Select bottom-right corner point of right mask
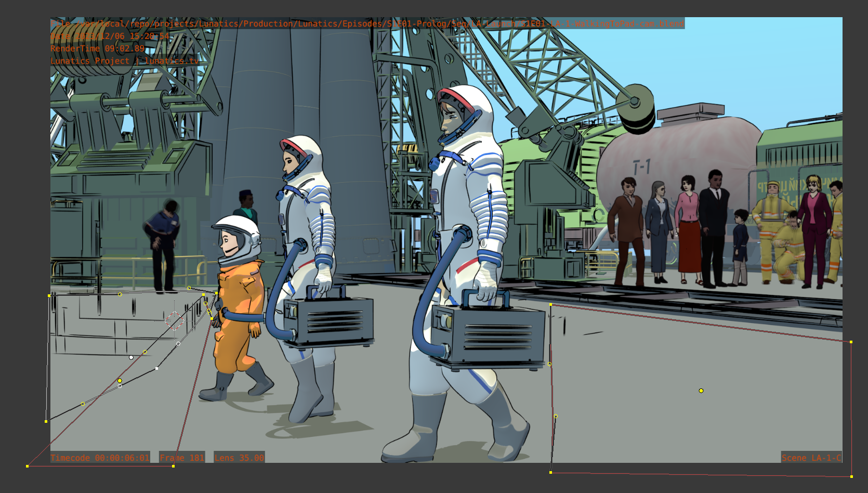The width and height of the screenshot is (868, 493). click(x=851, y=476)
